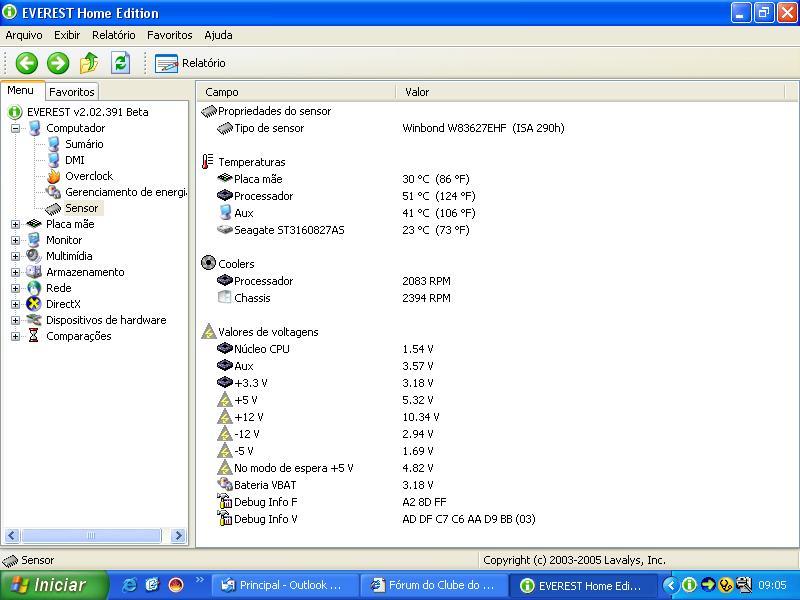Click the Temperaturas thermometer icon
This screenshot has width=800, height=600.
208,162
